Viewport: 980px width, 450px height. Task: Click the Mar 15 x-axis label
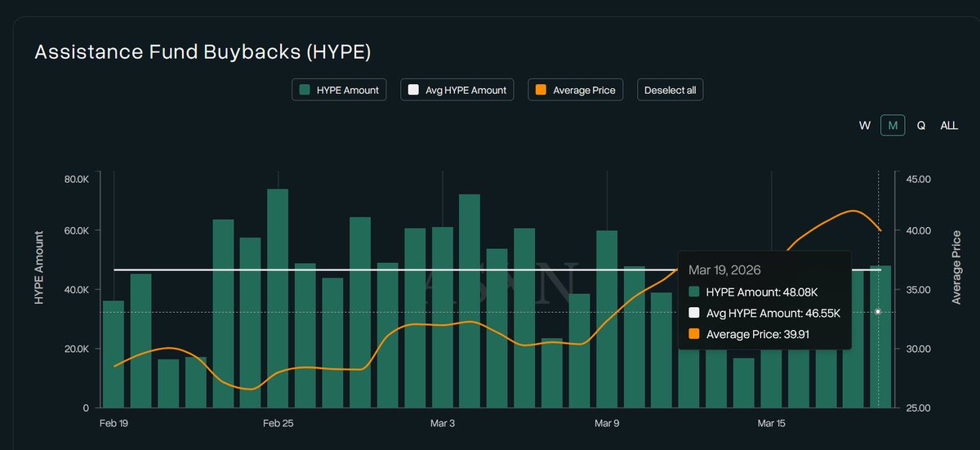(772, 423)
